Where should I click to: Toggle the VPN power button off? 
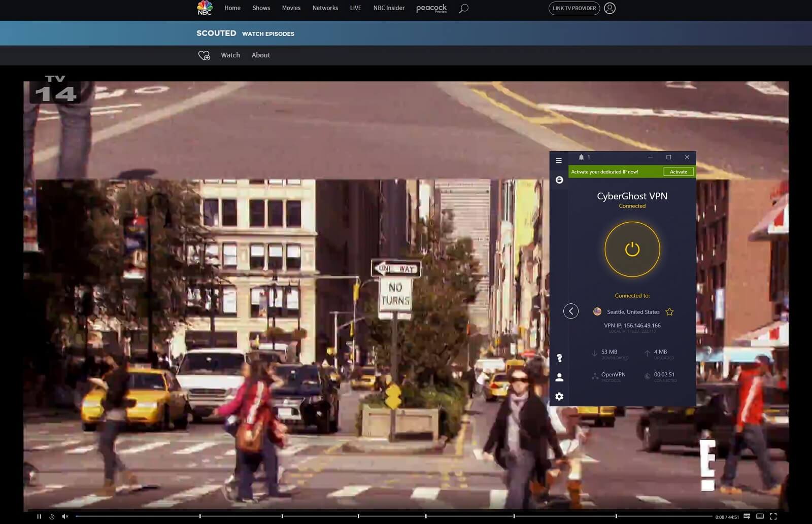[x=632, y=249]
